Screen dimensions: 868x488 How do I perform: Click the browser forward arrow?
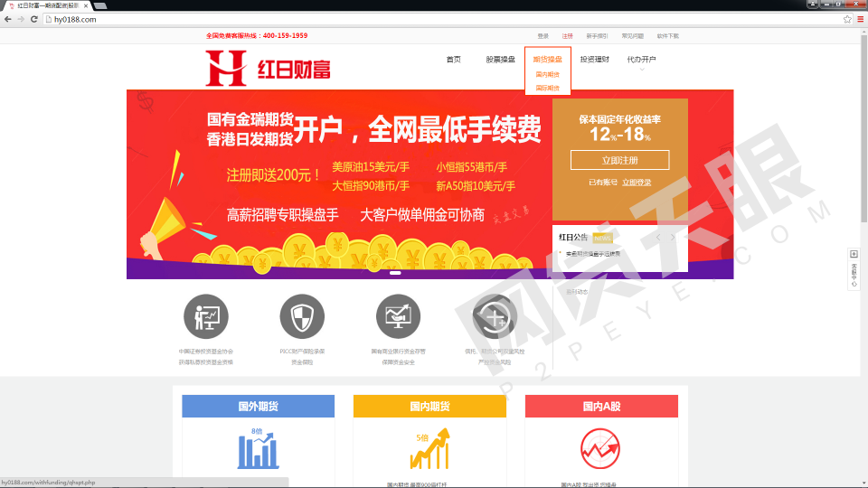(21, 19)
